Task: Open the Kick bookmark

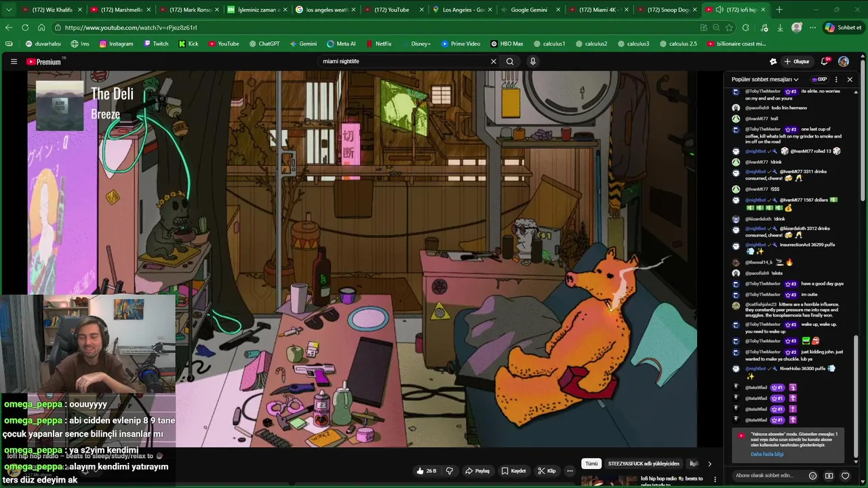Action: pos(189,43)
